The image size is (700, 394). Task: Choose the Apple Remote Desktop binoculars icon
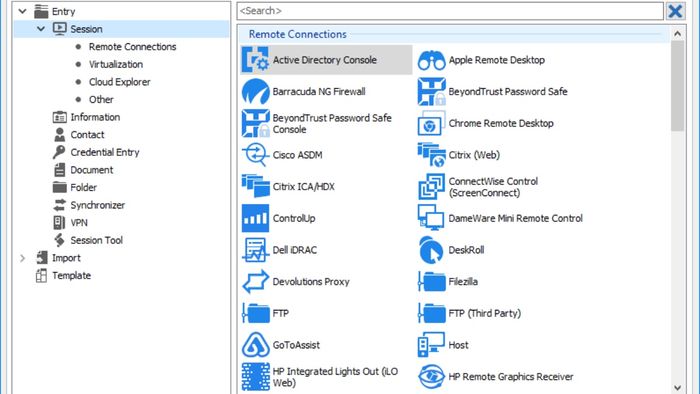pyautogui.click(x=431, y=60)
